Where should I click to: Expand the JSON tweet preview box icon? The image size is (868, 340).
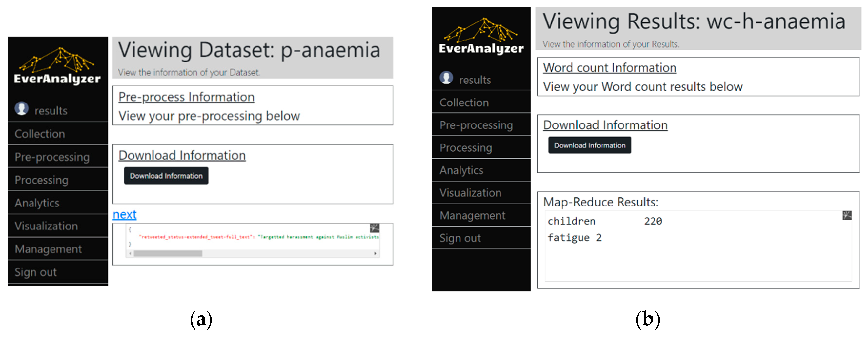click(374, 228)
